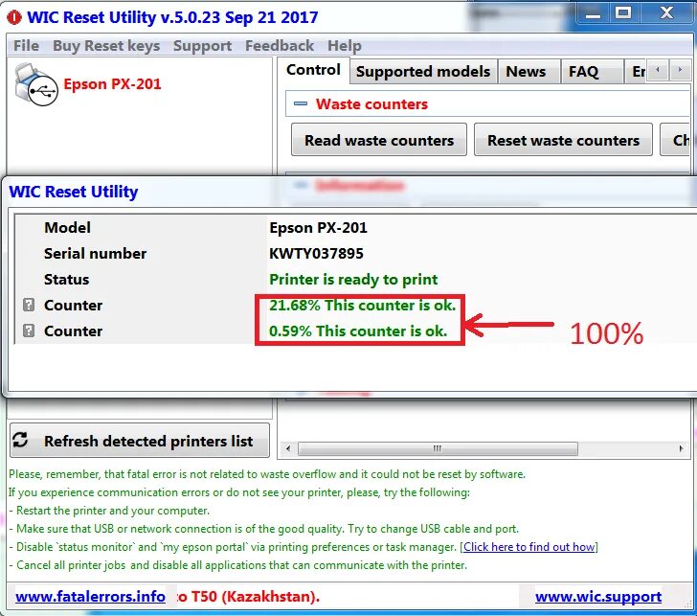Viewport: 697px width, 616px height.
Task: Click the 'Status' row label
Action: click(x=67, y=280)
